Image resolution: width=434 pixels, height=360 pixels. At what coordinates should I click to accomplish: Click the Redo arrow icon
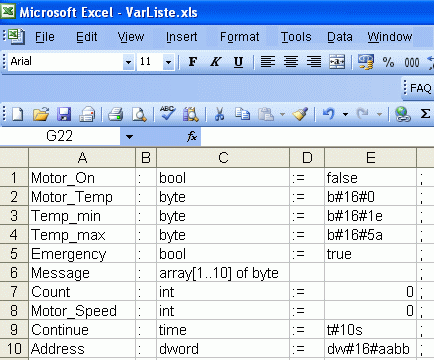click(363, 115)
